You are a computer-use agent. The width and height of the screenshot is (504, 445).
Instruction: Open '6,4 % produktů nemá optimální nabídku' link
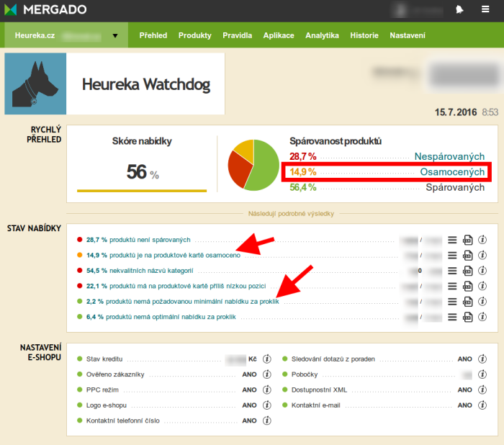pos(161,317)
